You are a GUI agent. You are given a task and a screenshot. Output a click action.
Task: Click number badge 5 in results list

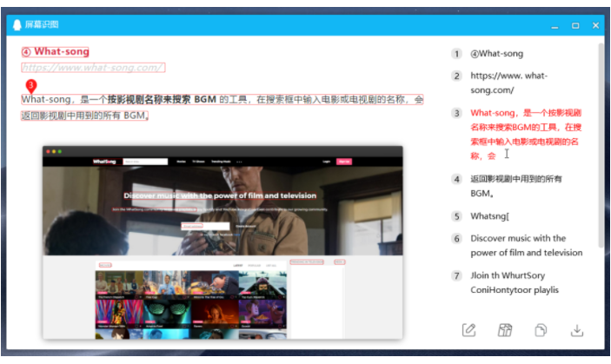[456, 216]
